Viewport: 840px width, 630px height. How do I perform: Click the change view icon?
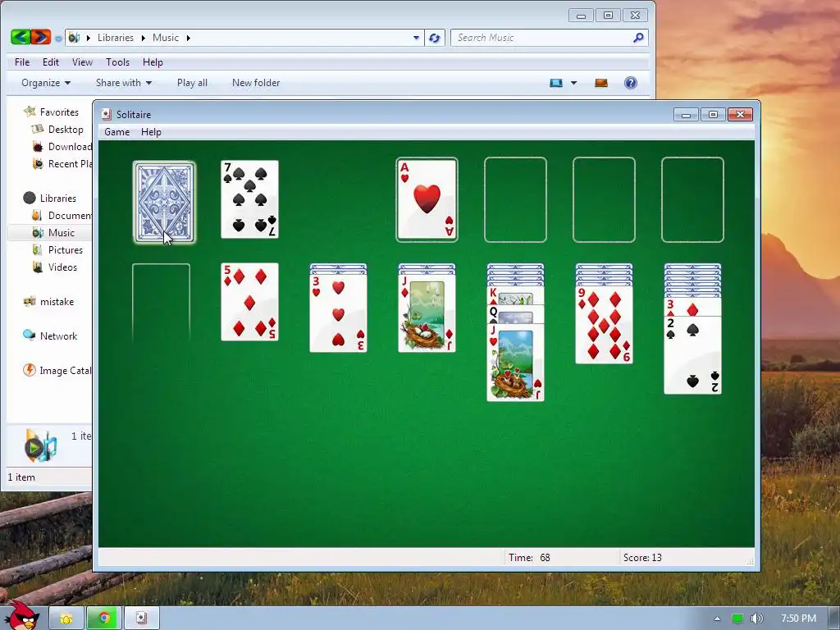point(556,83)
